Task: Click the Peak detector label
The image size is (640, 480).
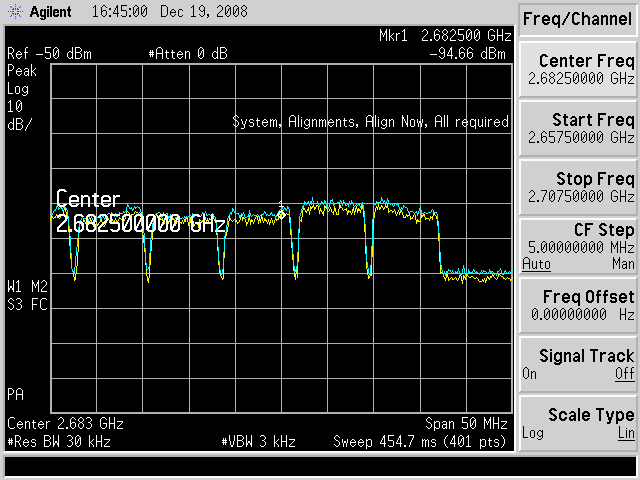Action: 22,71
